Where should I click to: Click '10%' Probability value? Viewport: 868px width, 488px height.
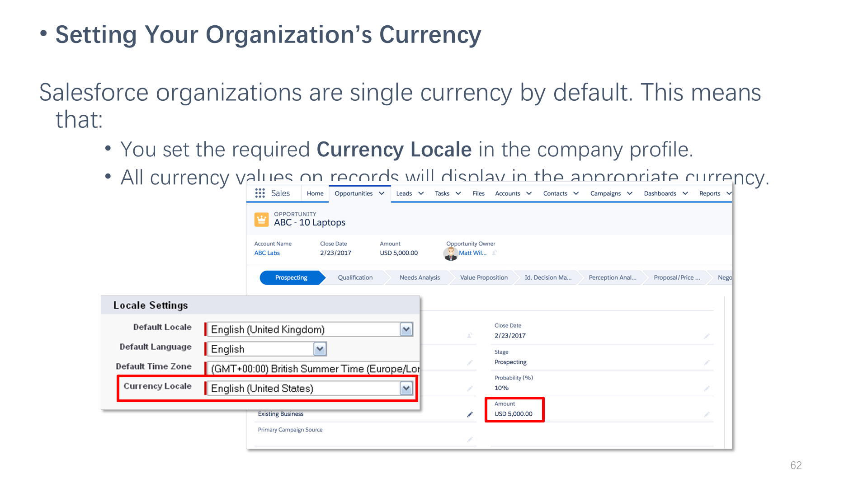pyautogui.click(x=501, y=388)
